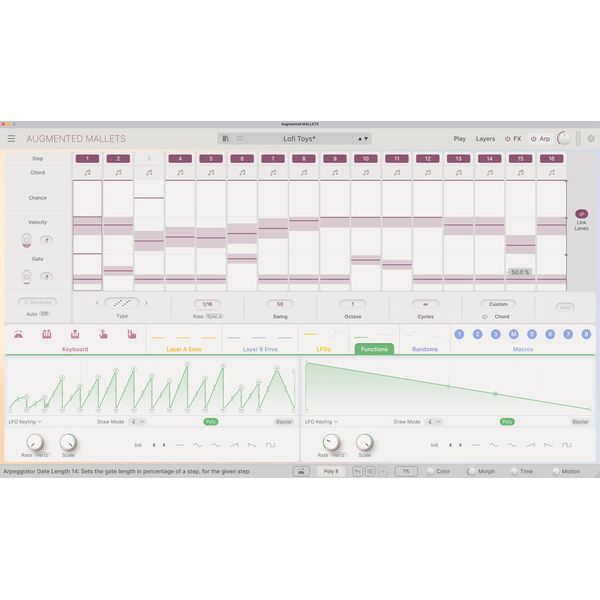The height and width of the screenshot is (600, 600).
Task: Select square wave shape in right function panel
Action: 567,445
